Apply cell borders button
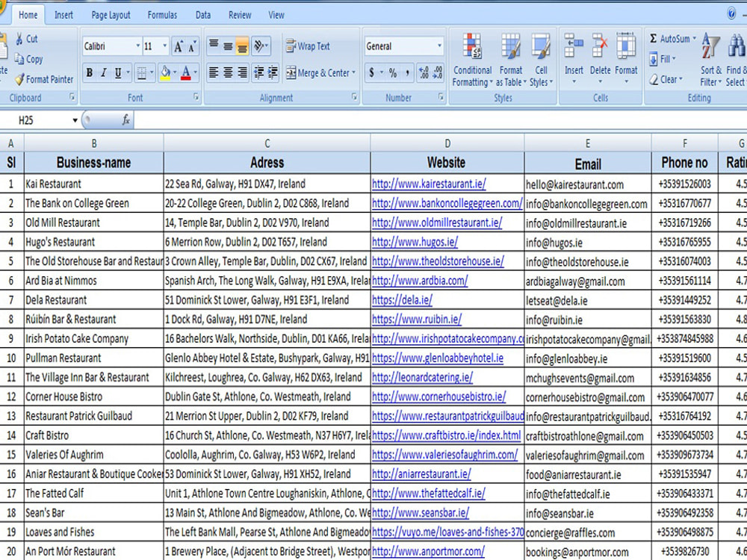The height and width of the screenshot is (560, 747). (141, 73)
